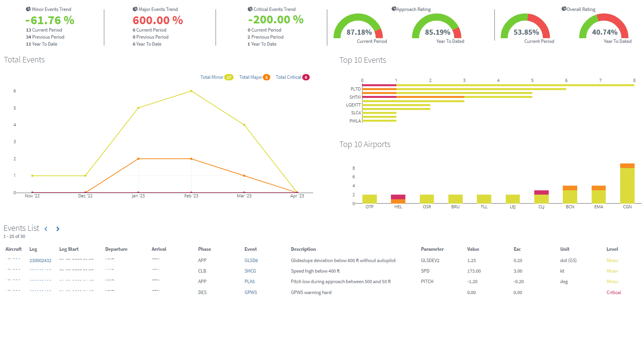
Task: Click the GPWS warning hard description
Action: pos(311,292)
